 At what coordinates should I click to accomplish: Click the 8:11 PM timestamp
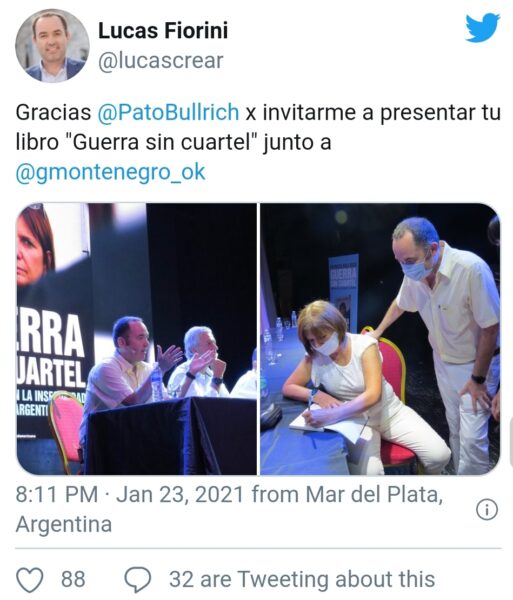tap(57, 494)
